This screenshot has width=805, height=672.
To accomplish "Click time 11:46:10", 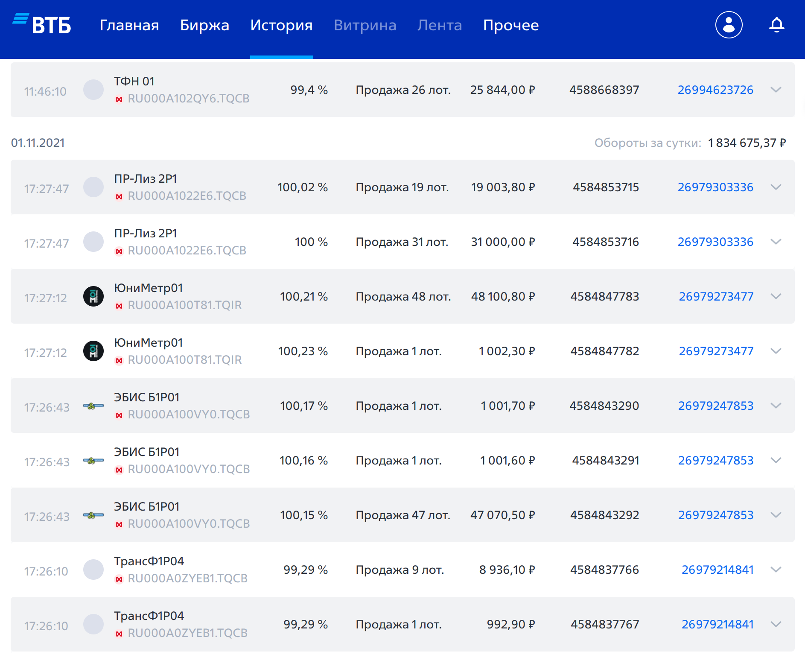I will coord(45,91).
